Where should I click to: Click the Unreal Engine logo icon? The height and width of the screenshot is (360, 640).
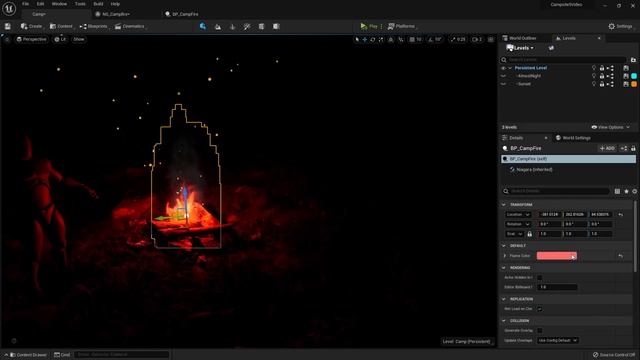[9, 9]
